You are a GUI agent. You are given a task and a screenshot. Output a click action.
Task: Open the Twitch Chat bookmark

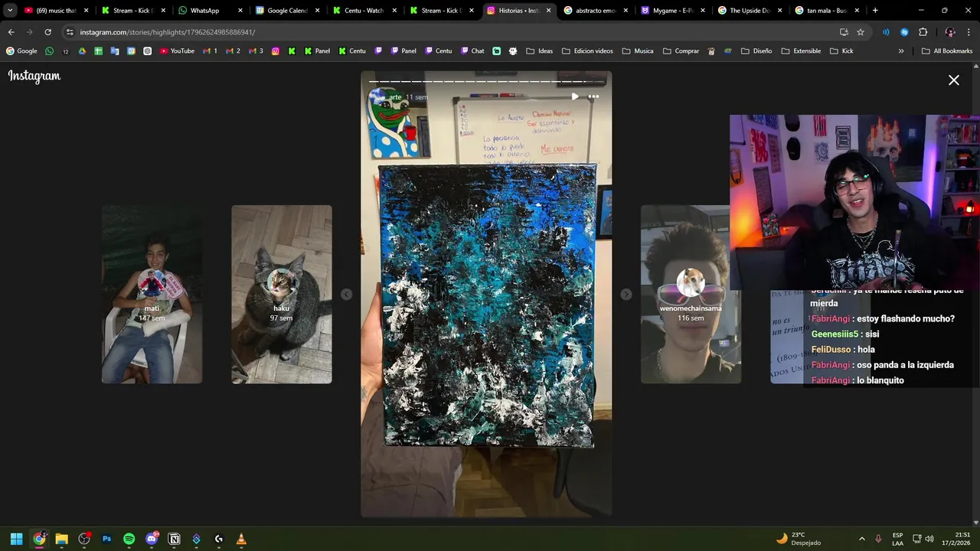point(472,51)
